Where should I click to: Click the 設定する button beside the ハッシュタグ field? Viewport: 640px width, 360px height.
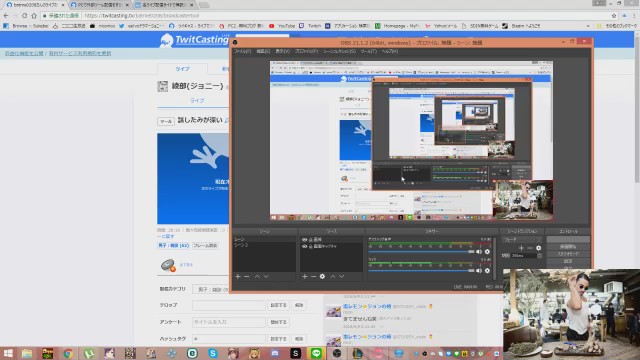pyautogui.click(x=278, y=339)
